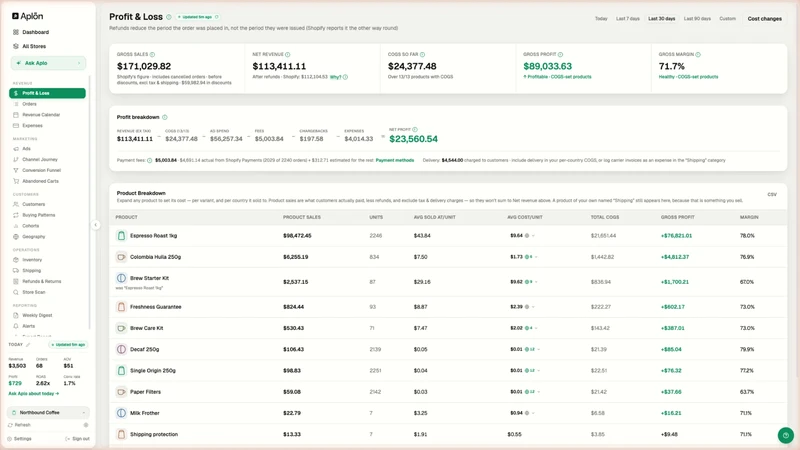Image resolution: width=800 pixels, height=450 pixels.
Task: Click the Gross Margin info icon
Action: (698, 55)
